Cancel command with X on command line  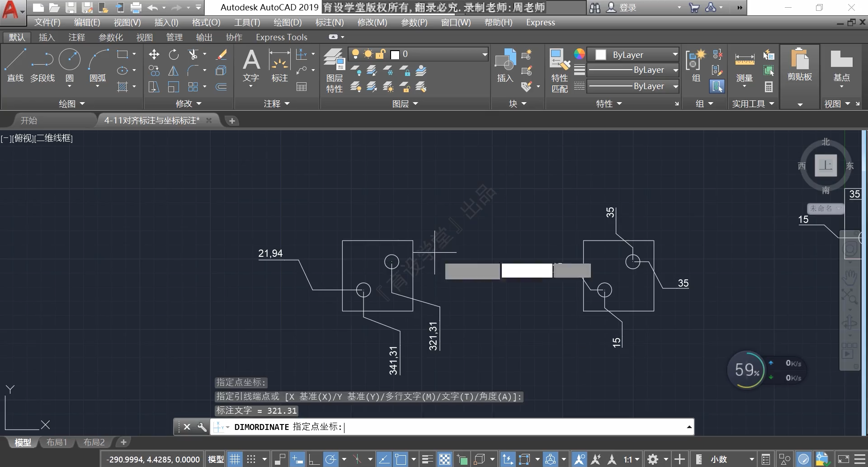187,427
